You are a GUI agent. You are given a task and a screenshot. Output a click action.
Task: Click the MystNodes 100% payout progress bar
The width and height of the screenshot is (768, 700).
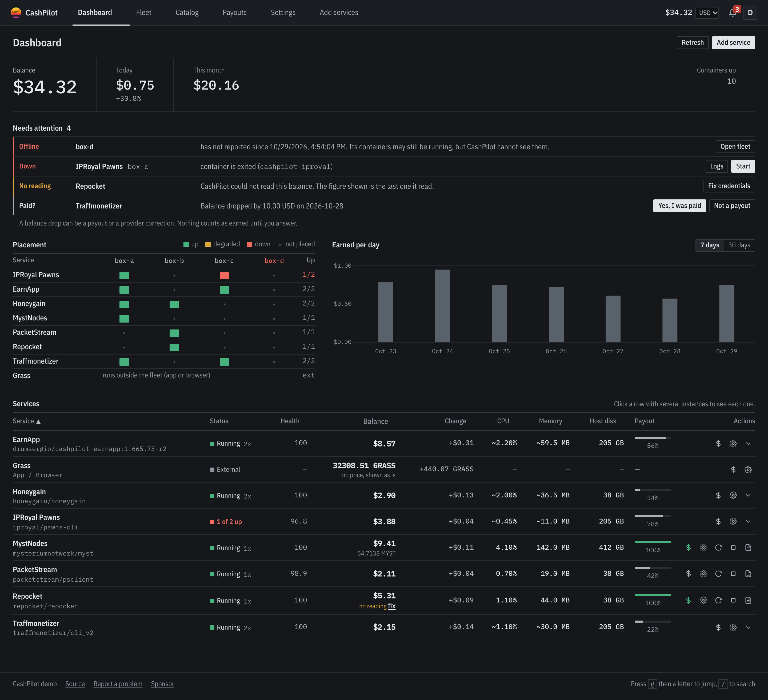point(652,542)
